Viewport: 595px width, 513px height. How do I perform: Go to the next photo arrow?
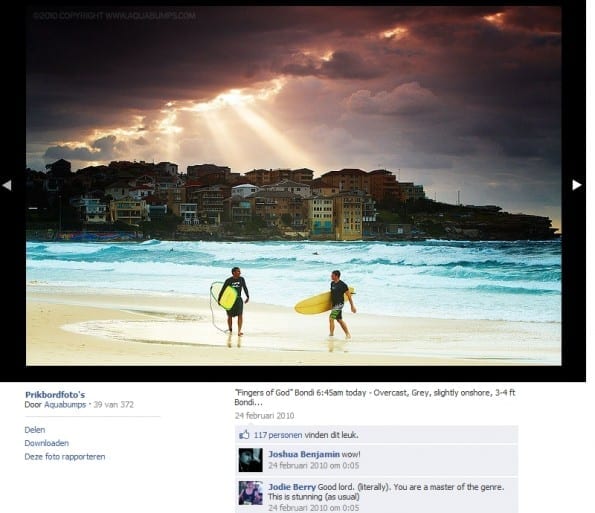point(577,185)
